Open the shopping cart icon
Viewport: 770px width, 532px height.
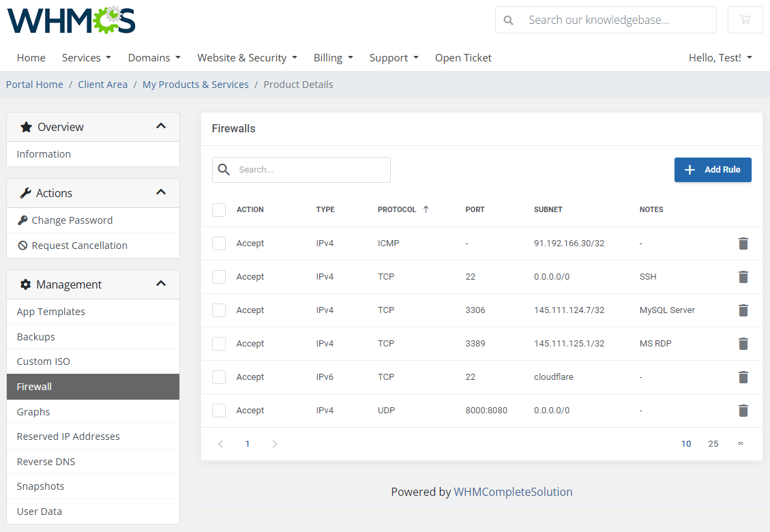click(x=745, y=20)
